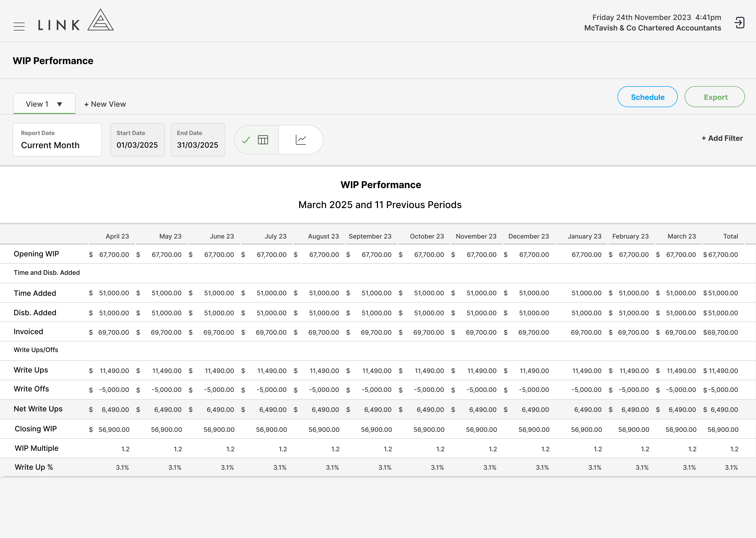Create a new view
The height and width of the screenshot is (538, 756).
[x=105, y=104]
